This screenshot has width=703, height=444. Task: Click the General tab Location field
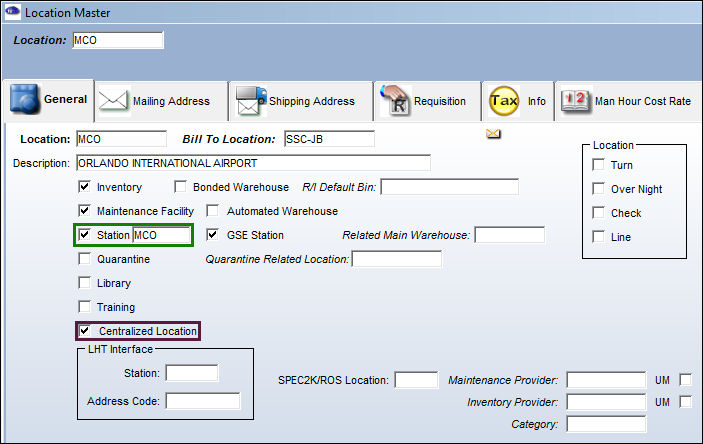tap(122, 139)
